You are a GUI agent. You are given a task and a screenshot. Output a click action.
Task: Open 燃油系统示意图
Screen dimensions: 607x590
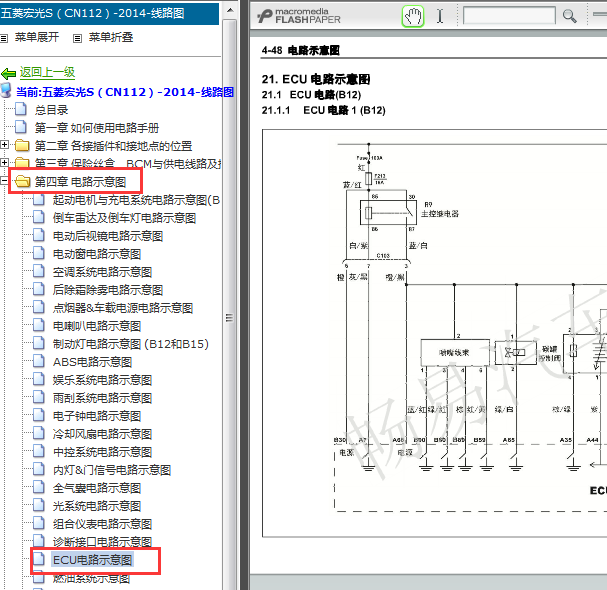(91, 578)
